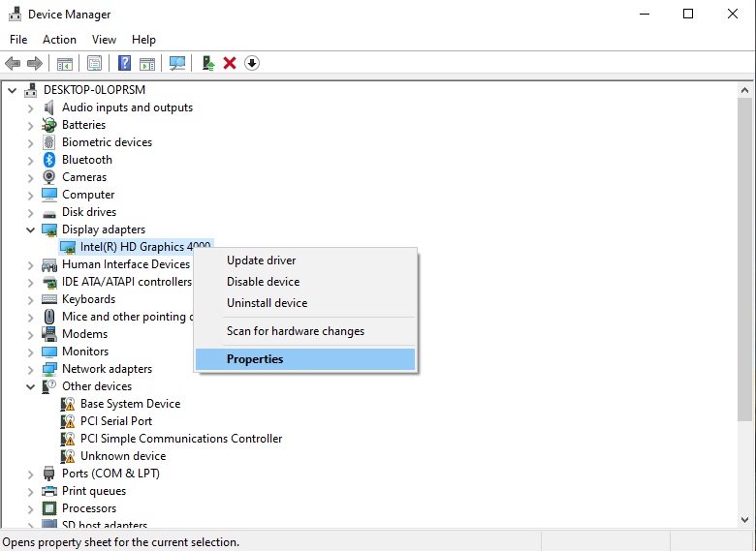756x551 pixels.
Task: Select PCI Serial Port device
Action: click(x=116, y=421)
